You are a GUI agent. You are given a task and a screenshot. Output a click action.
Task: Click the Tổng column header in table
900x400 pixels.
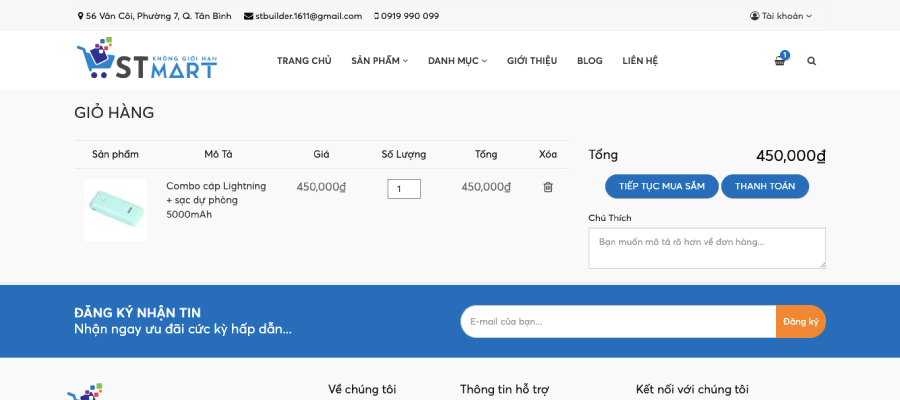coord(486,154)
